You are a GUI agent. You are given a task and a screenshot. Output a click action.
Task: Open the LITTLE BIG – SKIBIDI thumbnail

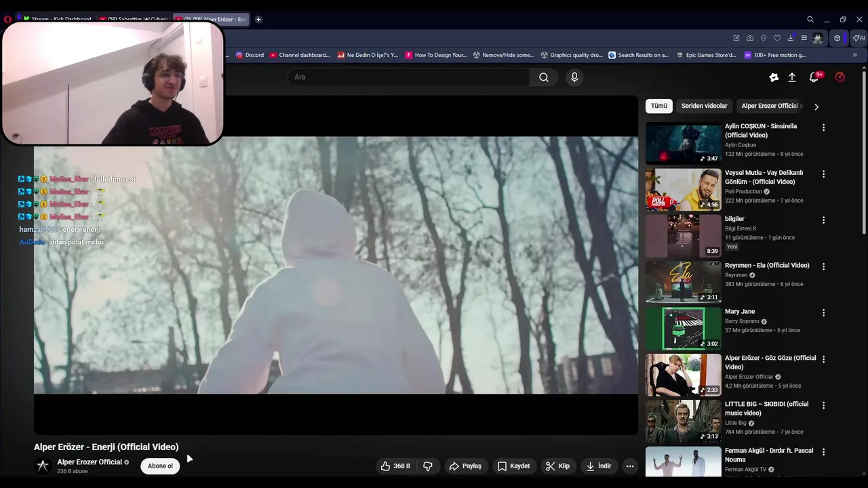point(683,421)
